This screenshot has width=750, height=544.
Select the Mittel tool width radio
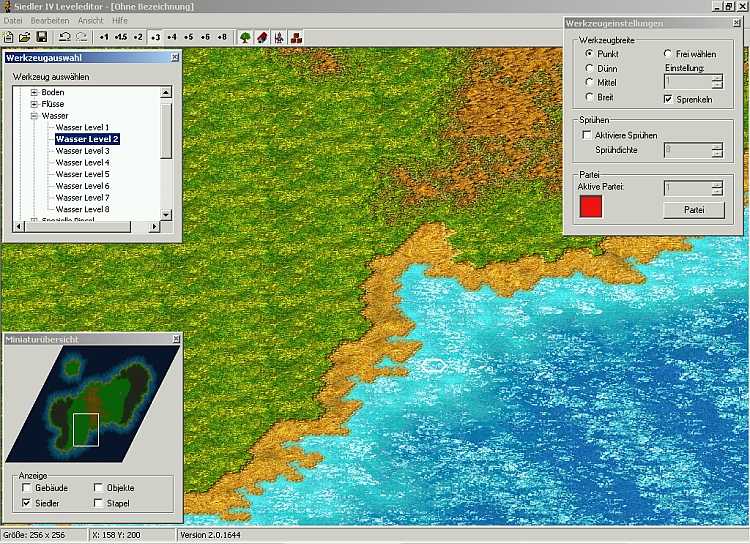pyautogui.click(x=589, y=82)
